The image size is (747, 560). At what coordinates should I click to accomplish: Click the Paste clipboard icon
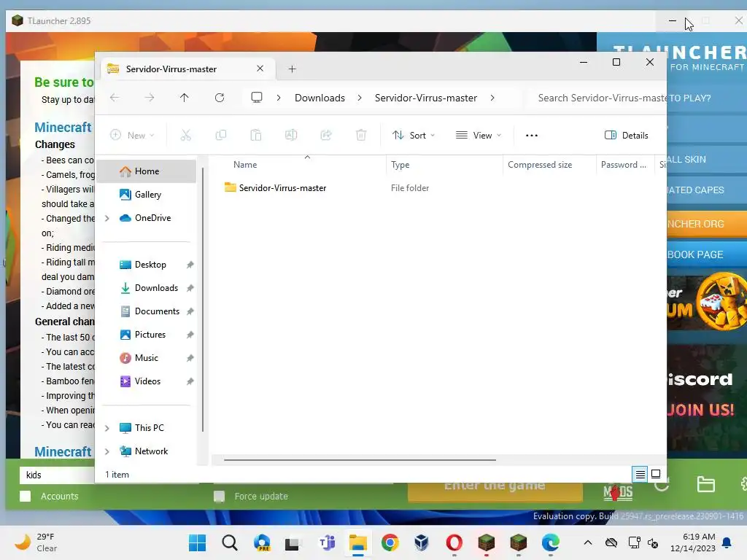[256, 135]
